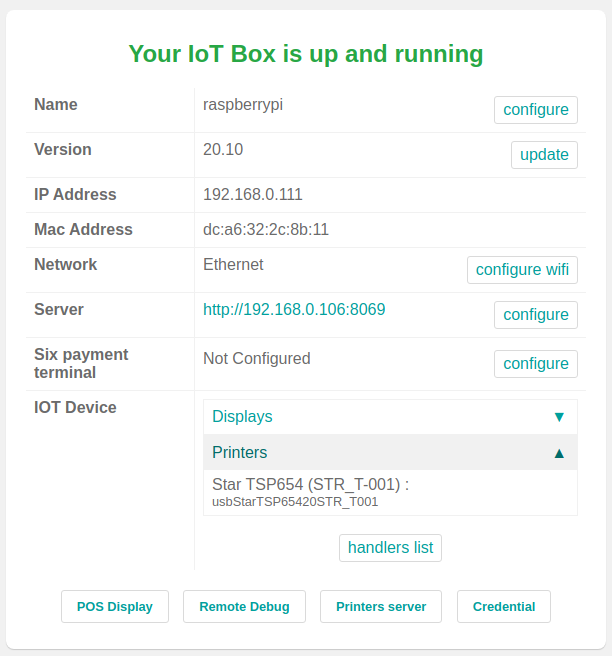The image size is (612, 656).
Task: Click the down arrow icon beside Displays
Action: coord(559,417)
